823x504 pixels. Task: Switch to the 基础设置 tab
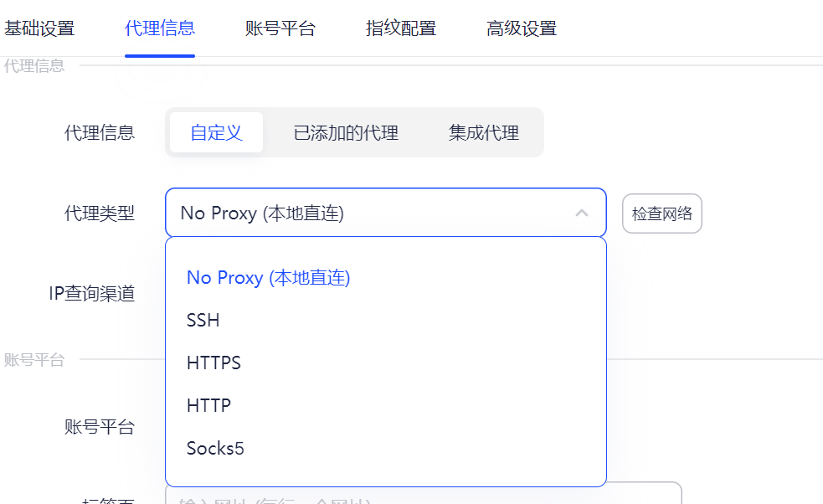pyautogui.click(x=39, y=28)
